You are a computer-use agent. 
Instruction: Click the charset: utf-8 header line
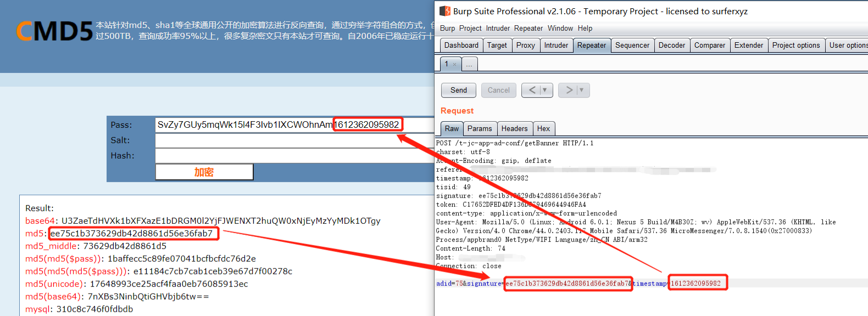(x=463, y=152)
